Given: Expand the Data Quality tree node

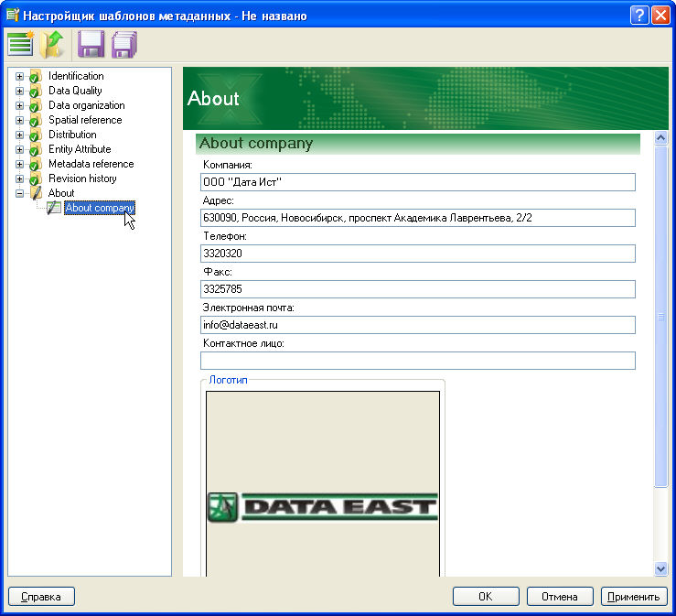Looking at the screenshot, I should 19,91.
